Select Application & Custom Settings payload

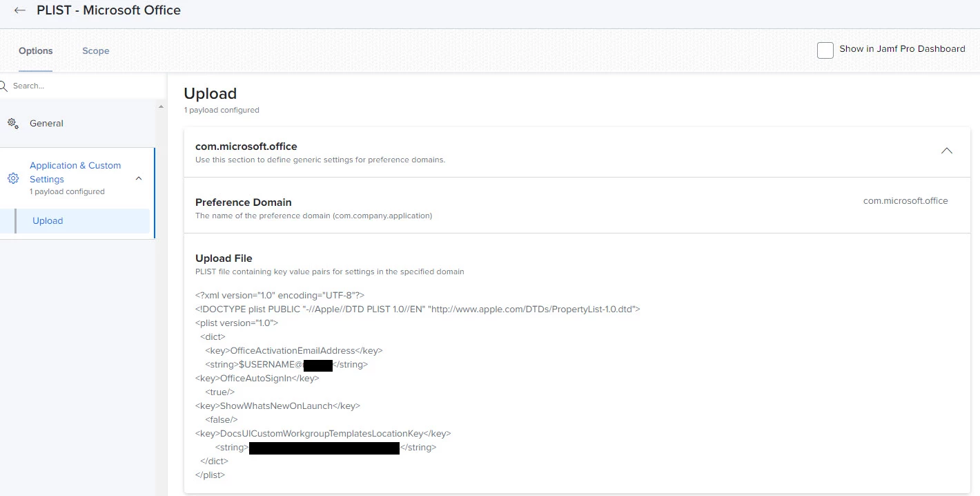pos(75,172)
